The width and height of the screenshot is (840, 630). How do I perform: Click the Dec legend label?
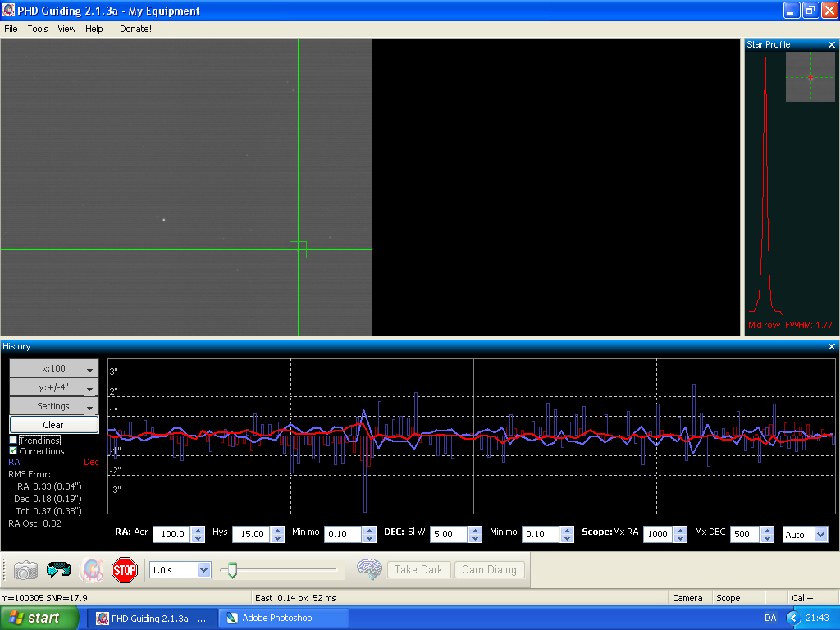pyautogui.click(x=91, y=462)
